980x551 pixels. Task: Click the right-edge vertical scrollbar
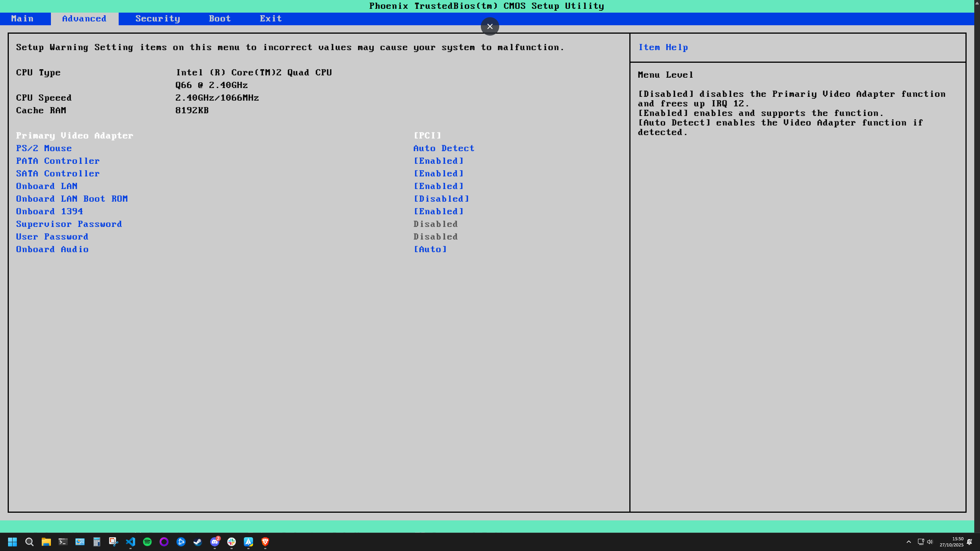(977, 268)
